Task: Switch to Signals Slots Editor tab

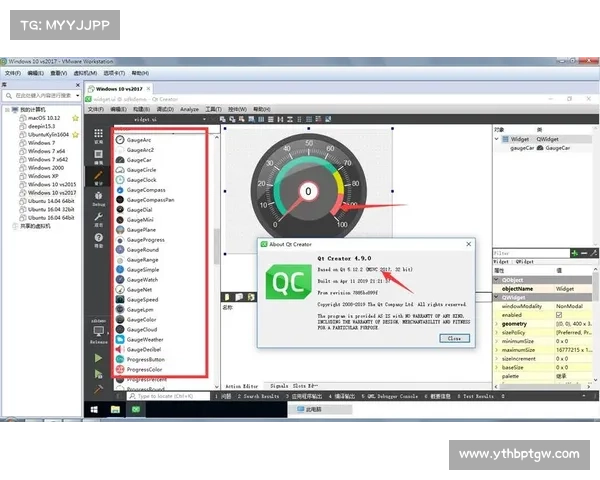Action: point(294,386)
